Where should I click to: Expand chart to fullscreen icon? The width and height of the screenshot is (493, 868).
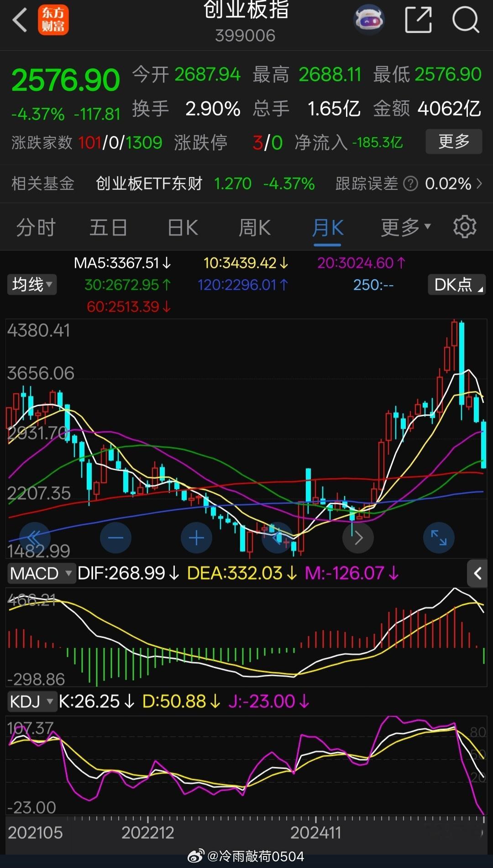(x=439, y=538)
